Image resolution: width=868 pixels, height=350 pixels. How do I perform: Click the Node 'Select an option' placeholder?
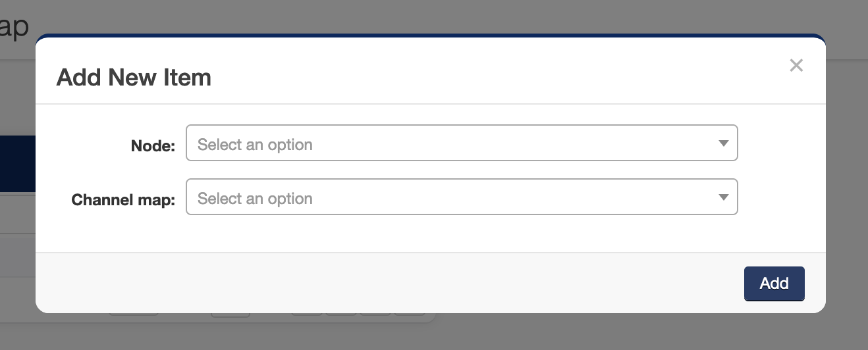point(255,145)
